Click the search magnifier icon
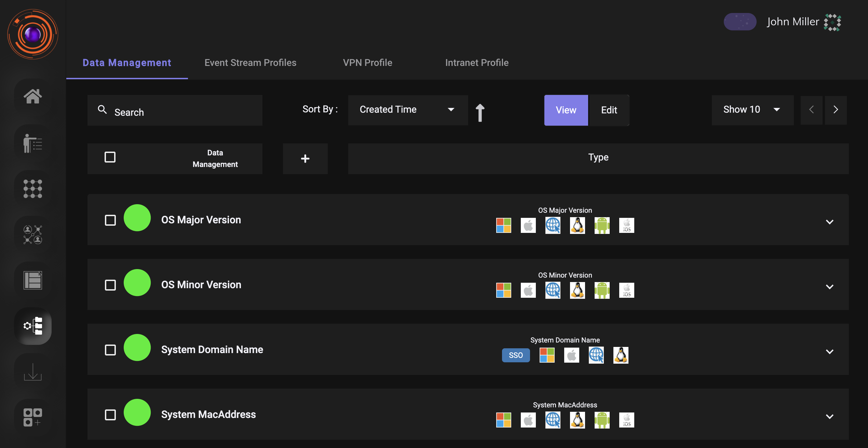 102,109
